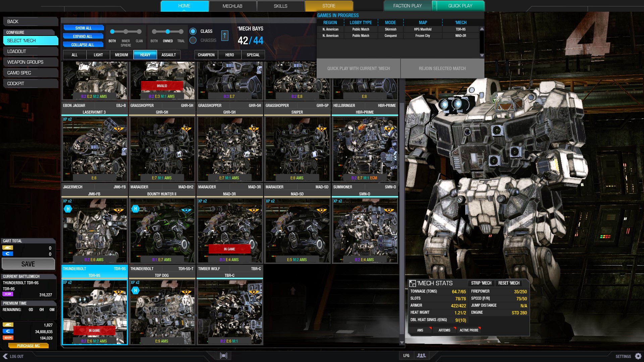Select the Class radio button
Viewport: 644px width, 362px height.
point(193,31)
